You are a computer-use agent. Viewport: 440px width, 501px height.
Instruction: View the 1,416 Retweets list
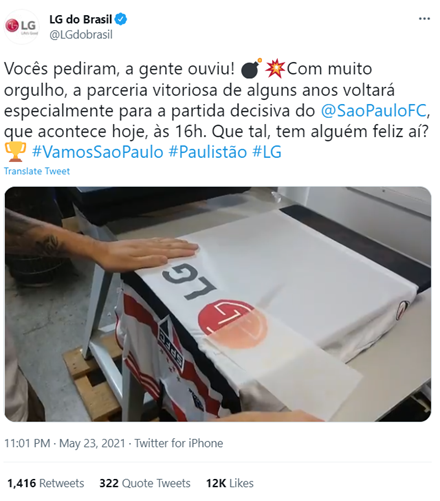pyautogui.click(x=46, y=483)
